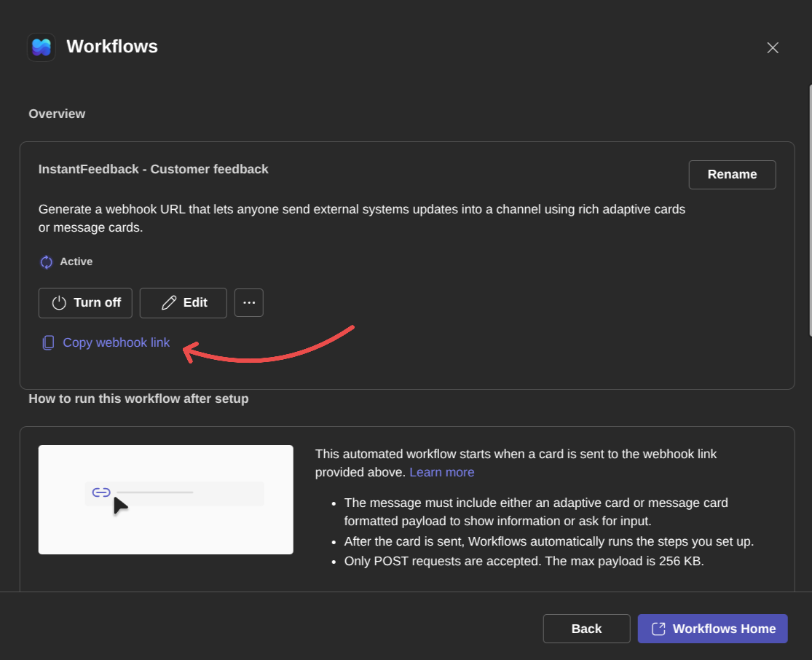Image resolution: width=812 pixels, height=660 pixels.
Task: Click the 'Only POST requests are accepted' bullet
Action: [524, 561]
